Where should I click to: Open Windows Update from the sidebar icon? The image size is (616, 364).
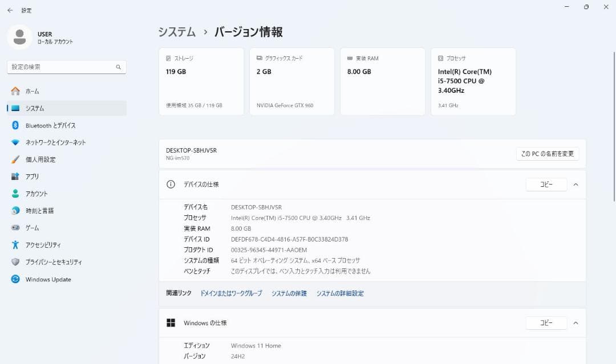[x=14, y=279]
